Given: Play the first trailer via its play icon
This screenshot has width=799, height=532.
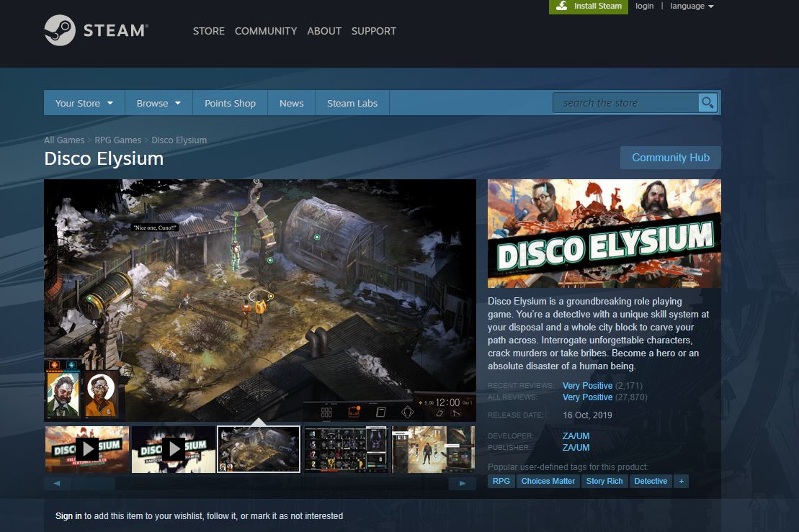Looking at the screenshot, I should [86, 448].
